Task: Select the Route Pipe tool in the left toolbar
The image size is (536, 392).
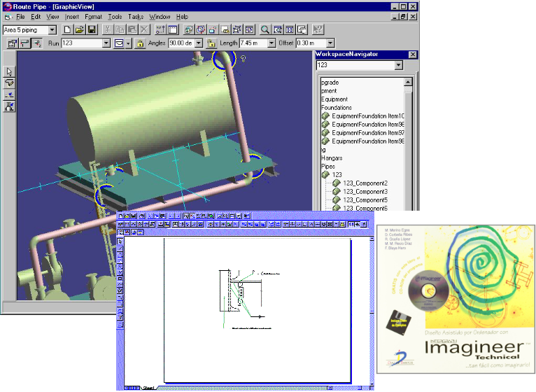Action: (x=10, y=83)
